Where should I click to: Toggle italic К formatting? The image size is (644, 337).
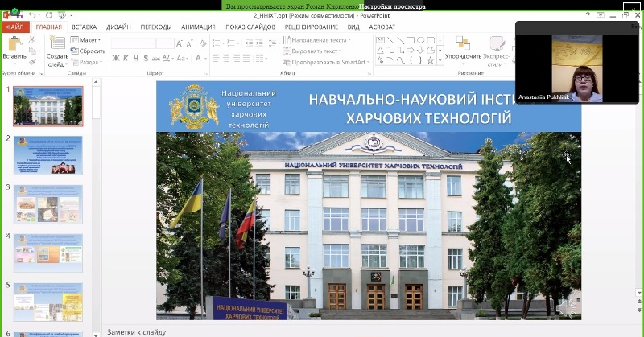click(126, 58)
